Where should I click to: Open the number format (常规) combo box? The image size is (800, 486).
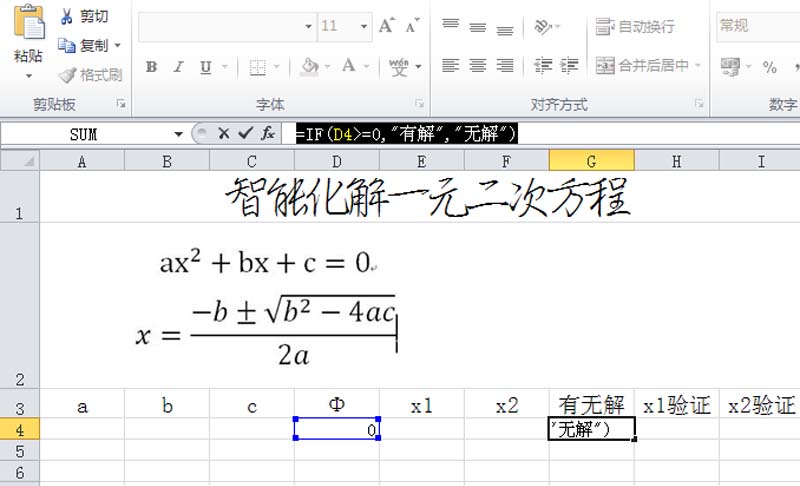758,25
